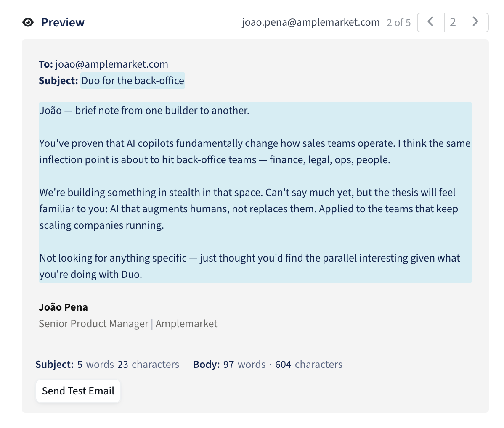Click the To address joao@amplemarket.com
Screen dimensions: 504x428
point(112,64)
